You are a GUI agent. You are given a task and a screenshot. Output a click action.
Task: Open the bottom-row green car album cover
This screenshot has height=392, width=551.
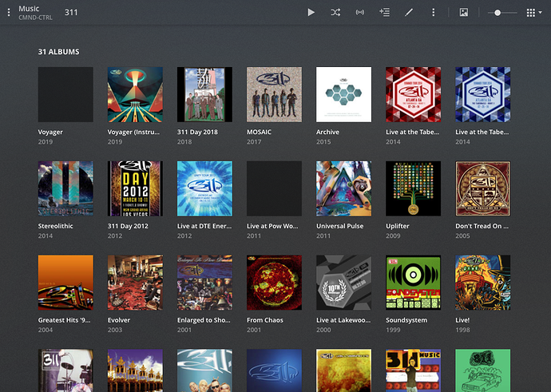(483, 370)
